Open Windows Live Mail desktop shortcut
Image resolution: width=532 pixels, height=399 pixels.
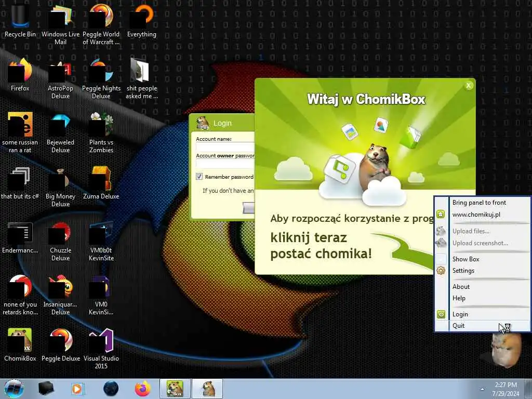[60, 24]
